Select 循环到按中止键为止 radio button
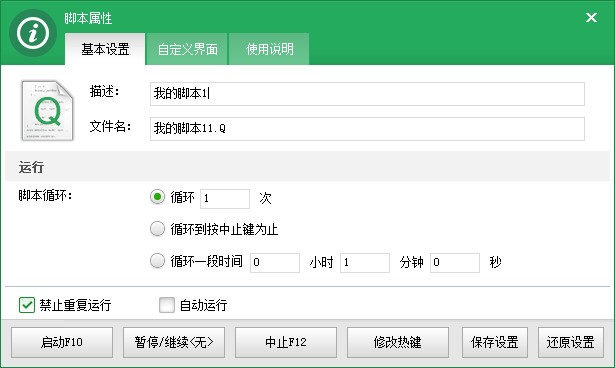Viewport: 615px width, 368px height. coord(157,229)
